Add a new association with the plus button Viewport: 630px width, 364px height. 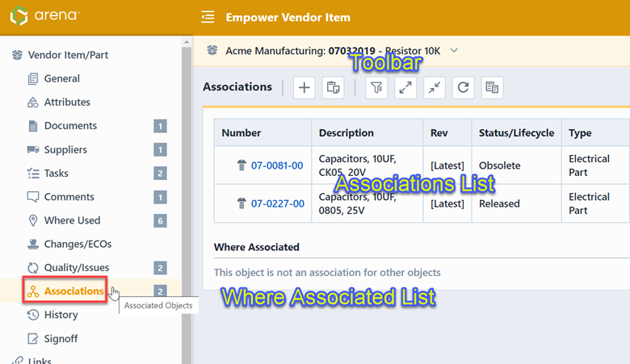304,87
